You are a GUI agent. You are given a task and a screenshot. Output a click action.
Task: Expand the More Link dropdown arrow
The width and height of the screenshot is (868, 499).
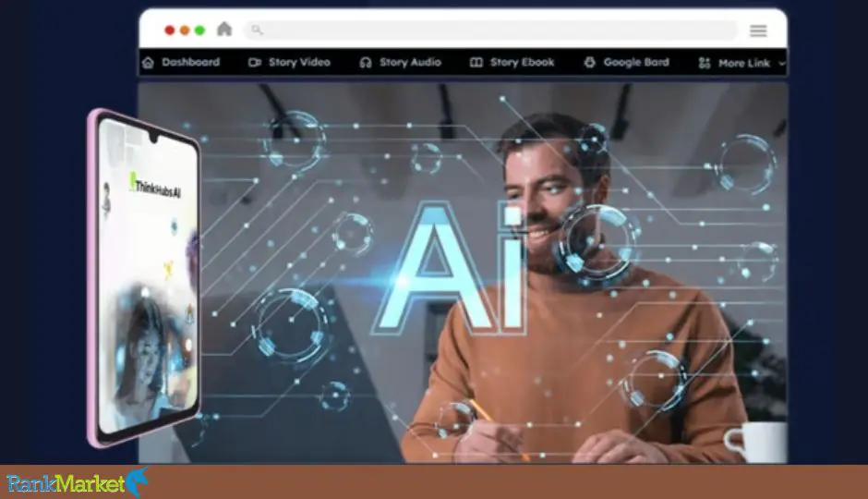tap(781, 64)
